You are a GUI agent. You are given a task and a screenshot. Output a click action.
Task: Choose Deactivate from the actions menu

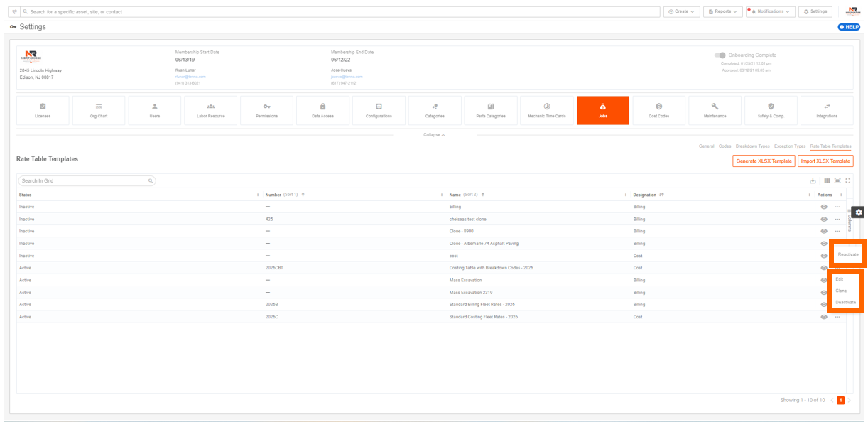point(845,302)
